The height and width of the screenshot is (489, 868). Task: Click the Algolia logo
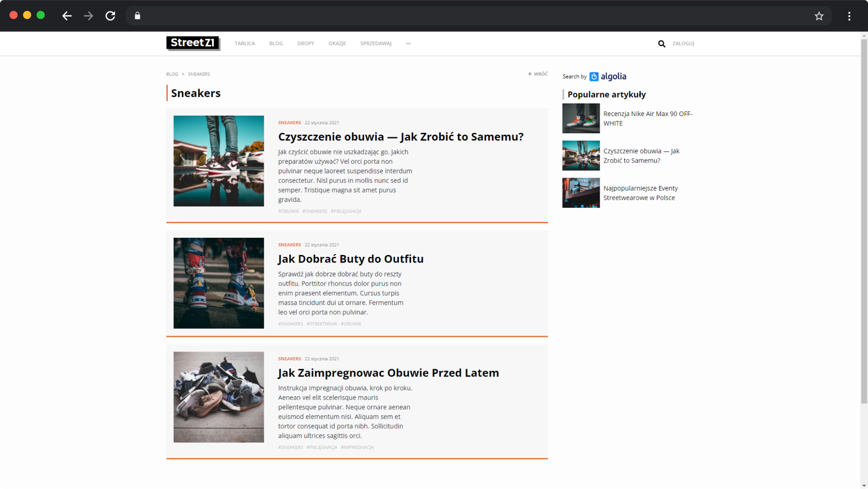(608, 76)
